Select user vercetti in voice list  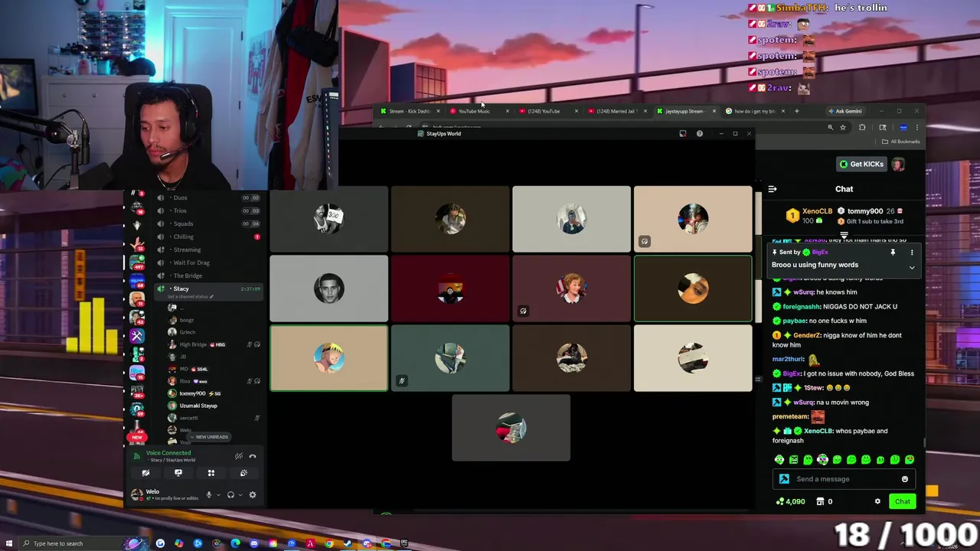(x=214, y=418)
